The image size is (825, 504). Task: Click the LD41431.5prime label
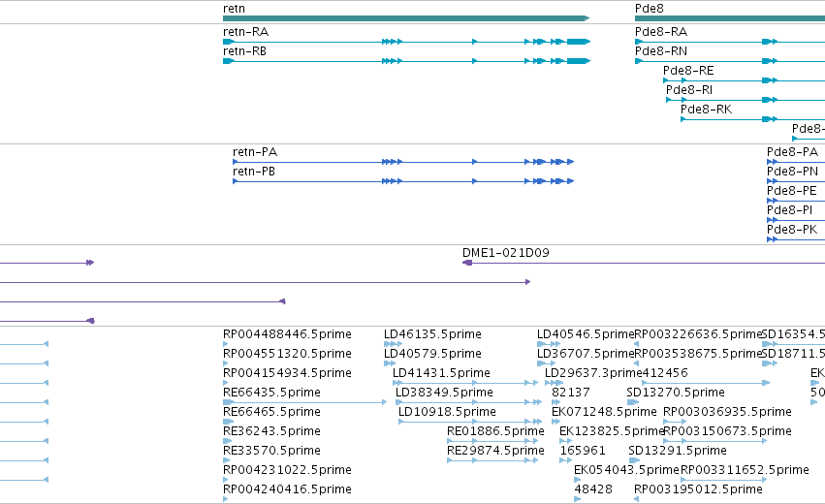pyautogui.click(x=441, y=373)
